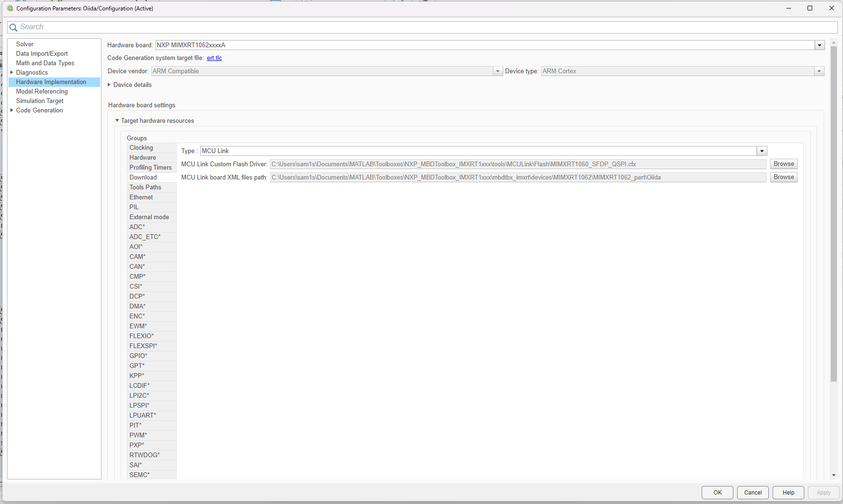Viewport: 843px width, 504px height.
Task: Open the Type dropdown showing MCU Link
Action: [x=761, y=151]
